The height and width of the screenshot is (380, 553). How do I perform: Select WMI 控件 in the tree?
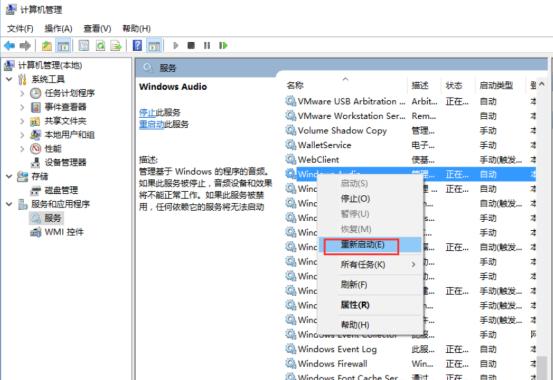click(64, 232)
